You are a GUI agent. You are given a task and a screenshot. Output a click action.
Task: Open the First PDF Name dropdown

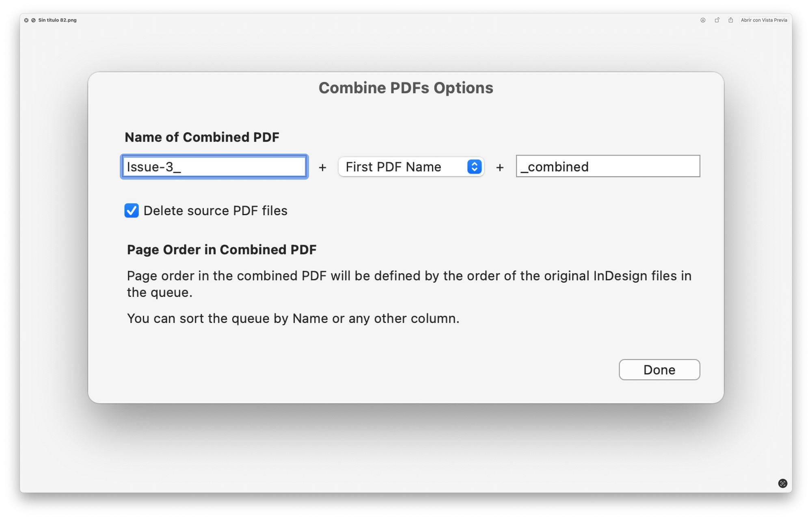(411, 167)
